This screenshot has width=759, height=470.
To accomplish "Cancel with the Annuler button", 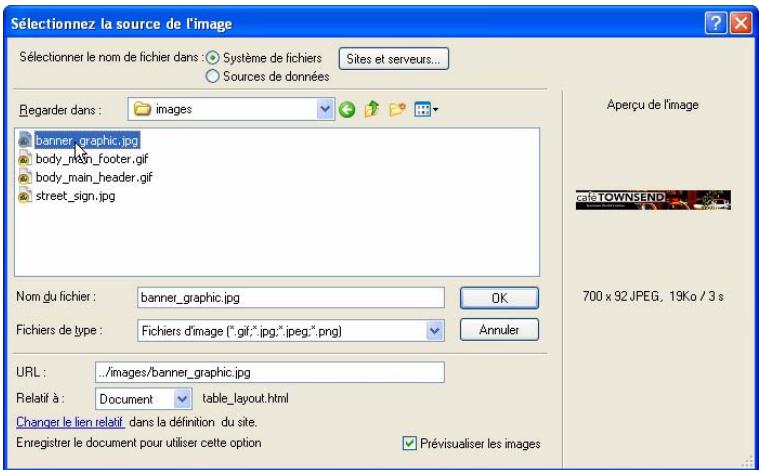I will tap(499, 330).
